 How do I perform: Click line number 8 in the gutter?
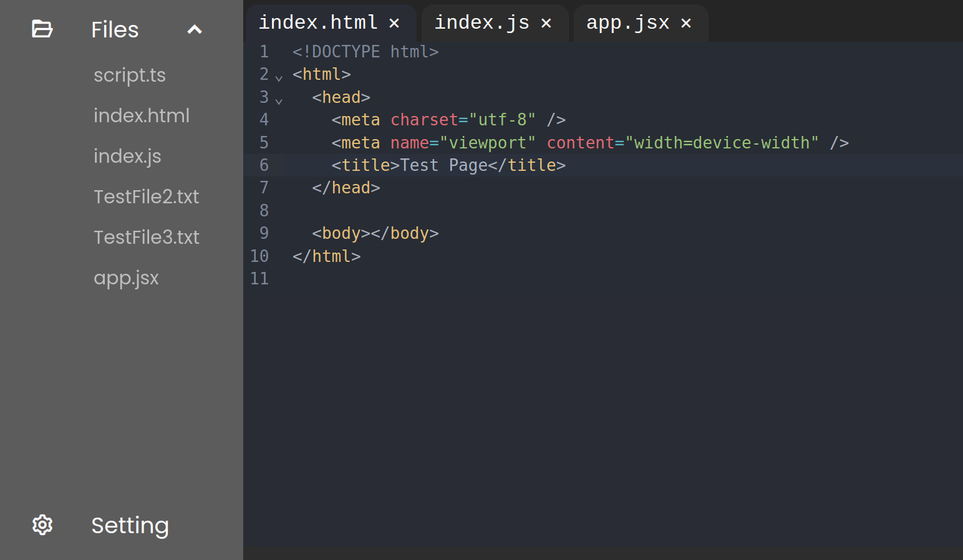264,211
